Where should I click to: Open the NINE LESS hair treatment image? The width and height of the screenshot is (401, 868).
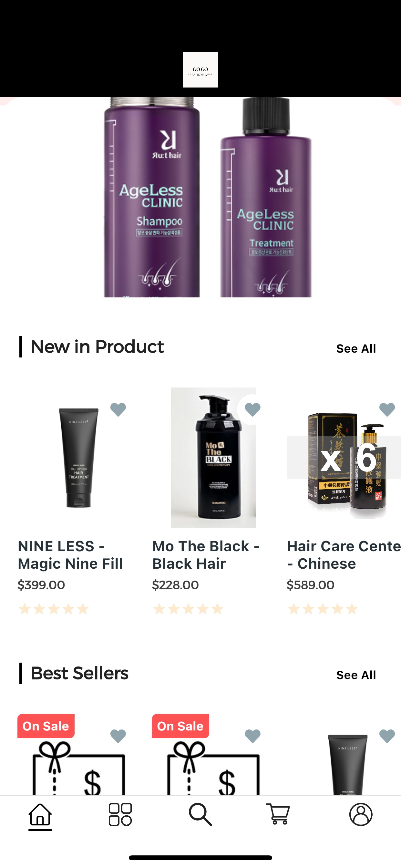pyautogui.click(x=78, y=458)
